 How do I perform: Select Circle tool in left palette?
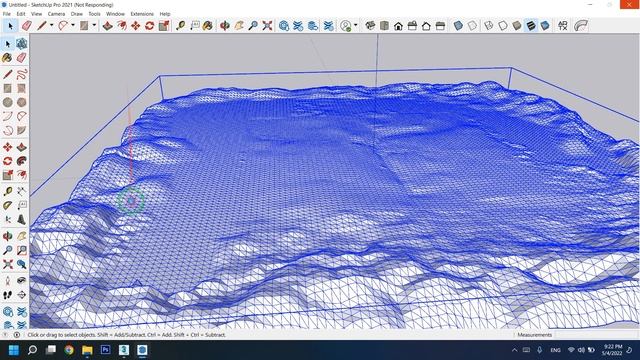point(7,102)
